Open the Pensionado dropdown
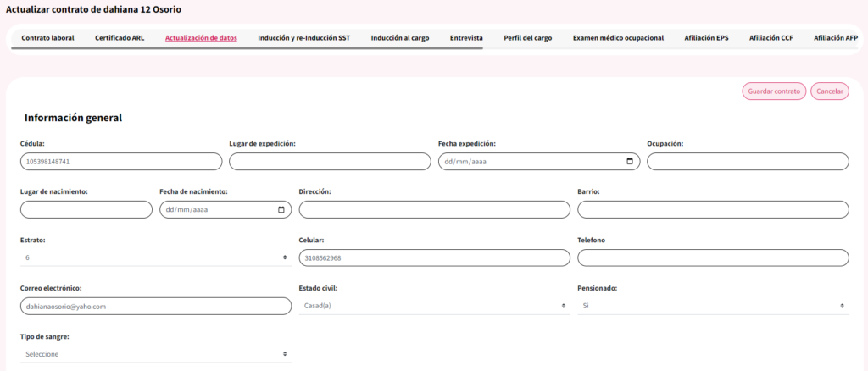Image resolution: width=868 pixels, height=371 pixels. click(x=713, y=306)
